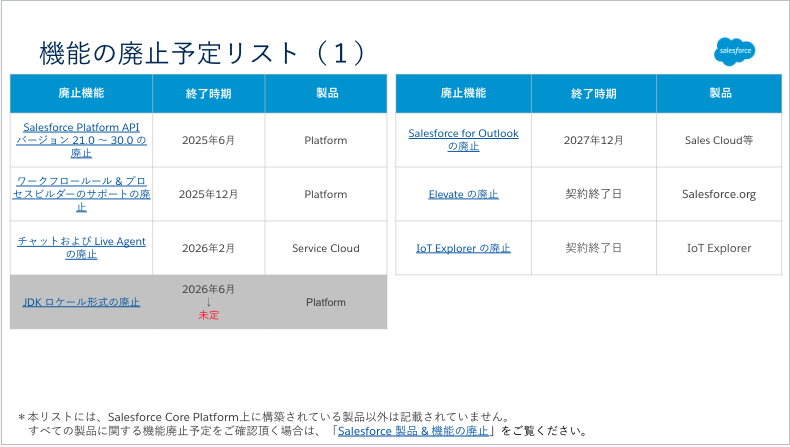Click the right table 製品 header
The width and height of the screenshot is (790, 447).
[720, 93]
